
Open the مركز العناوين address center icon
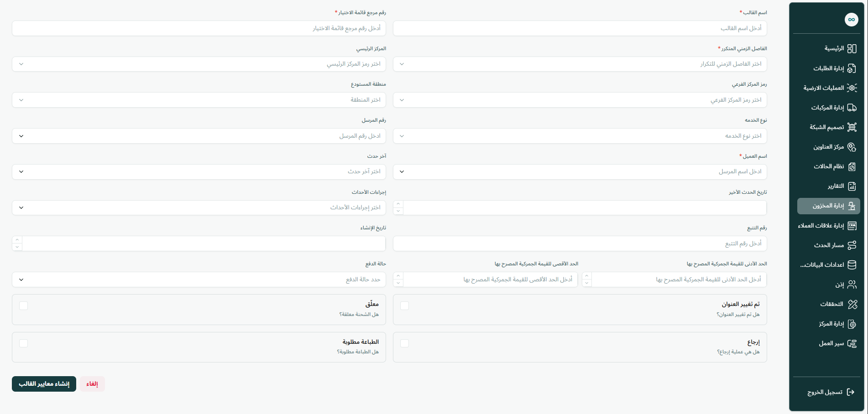point(852,147)
